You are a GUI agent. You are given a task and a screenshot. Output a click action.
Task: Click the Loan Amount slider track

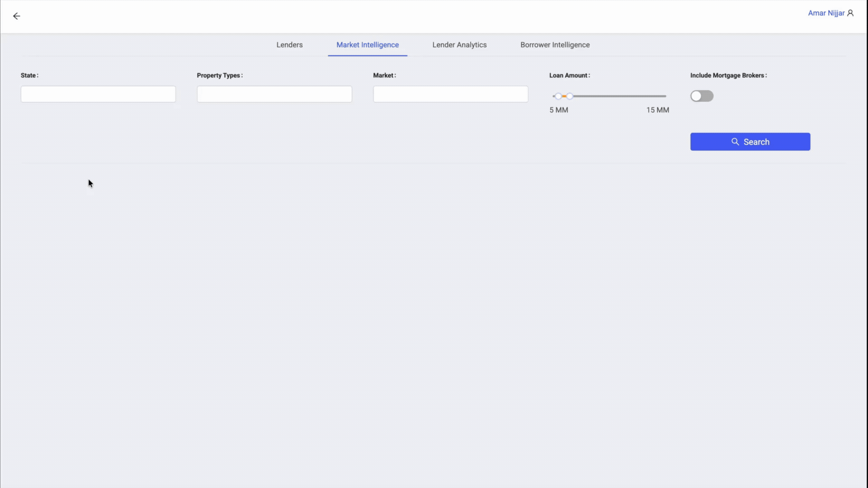[x=619, y=96]
